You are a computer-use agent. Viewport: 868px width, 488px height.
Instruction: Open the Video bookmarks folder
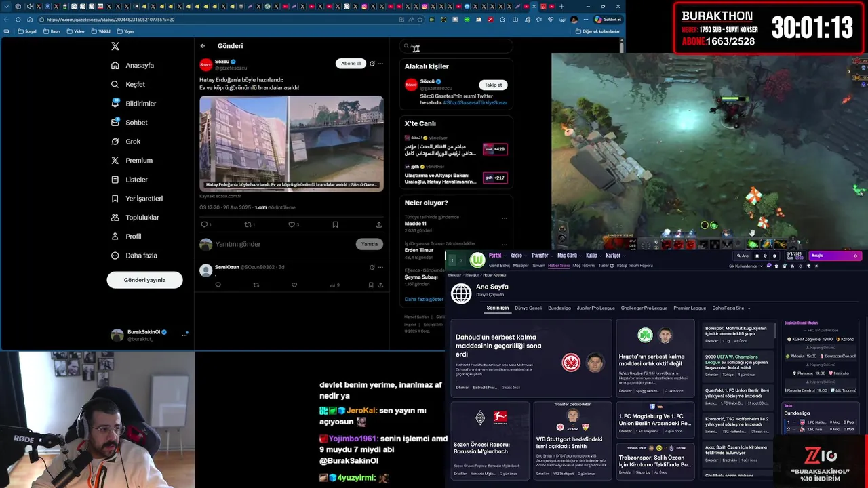pyautogui.click(x=76, y=31)
